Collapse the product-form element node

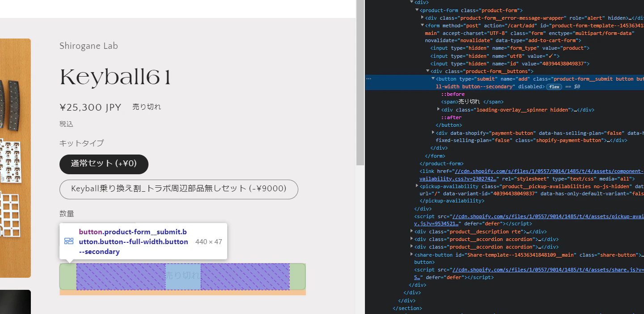click(417, 10)
